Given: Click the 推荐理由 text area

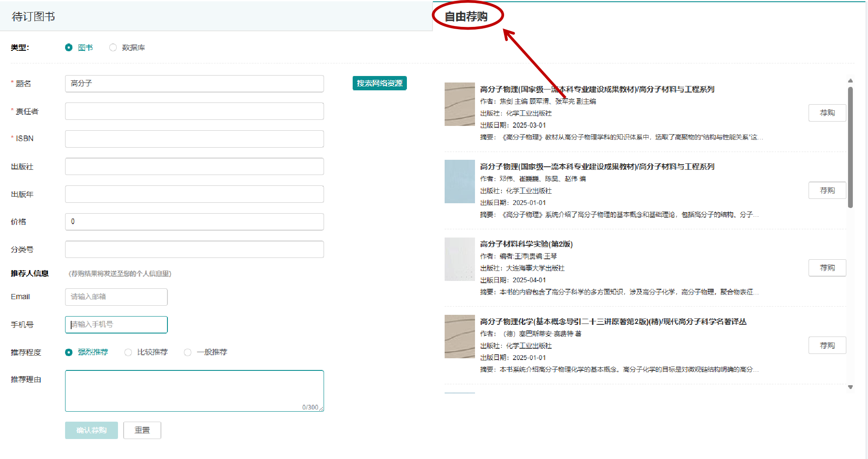Looking at the screenshot, I should coord(194,390).
